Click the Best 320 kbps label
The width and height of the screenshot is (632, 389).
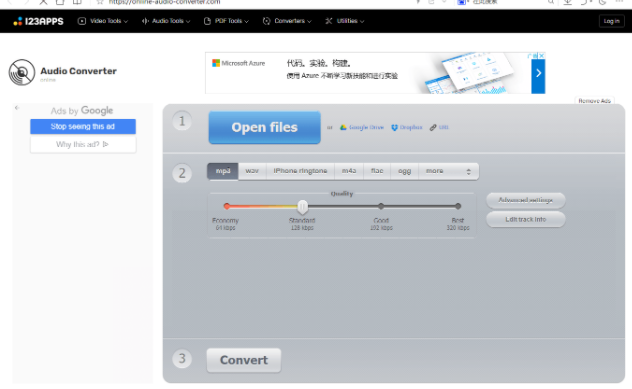pyautogui.click(x=458, y=224)
